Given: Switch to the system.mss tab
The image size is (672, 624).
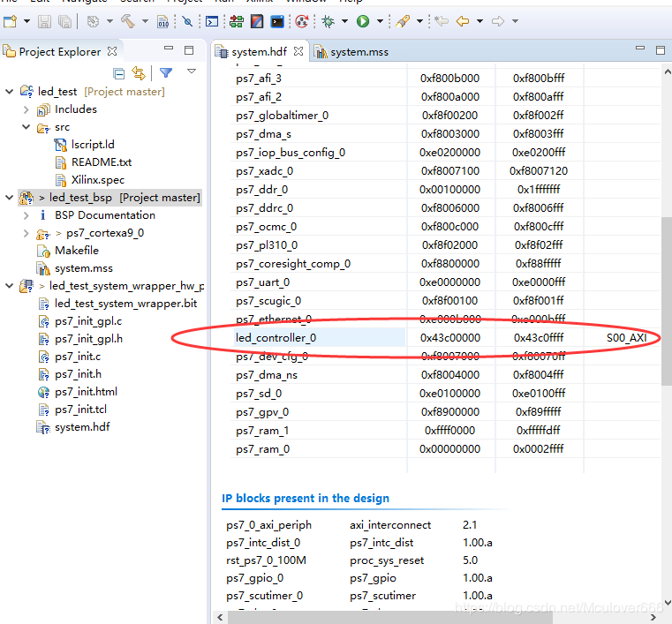Looking at the screenshot, I should (x=359, y=52).
